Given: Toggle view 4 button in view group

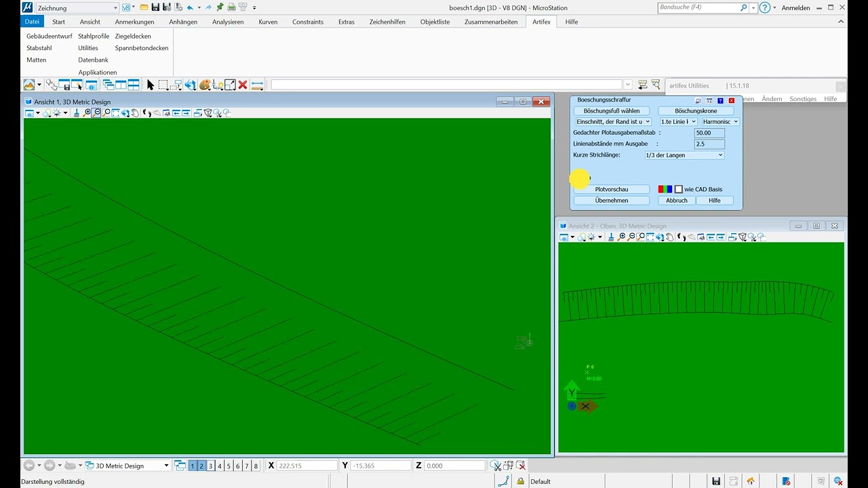Looking at the screenshot, I should (x=220, y=466).
